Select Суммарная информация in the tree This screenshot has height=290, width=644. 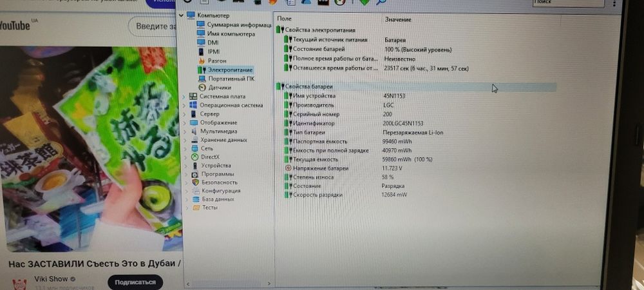coord(234,24)
